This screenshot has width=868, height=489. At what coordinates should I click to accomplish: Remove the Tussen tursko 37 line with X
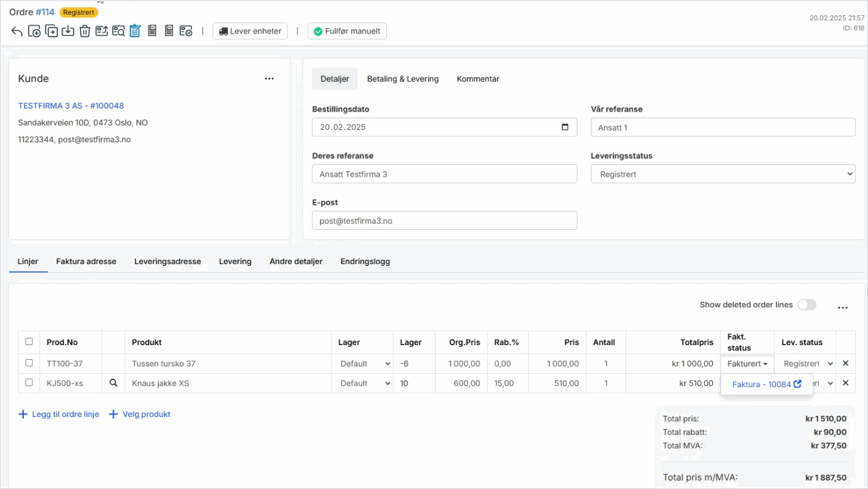(x=845, y=363)
